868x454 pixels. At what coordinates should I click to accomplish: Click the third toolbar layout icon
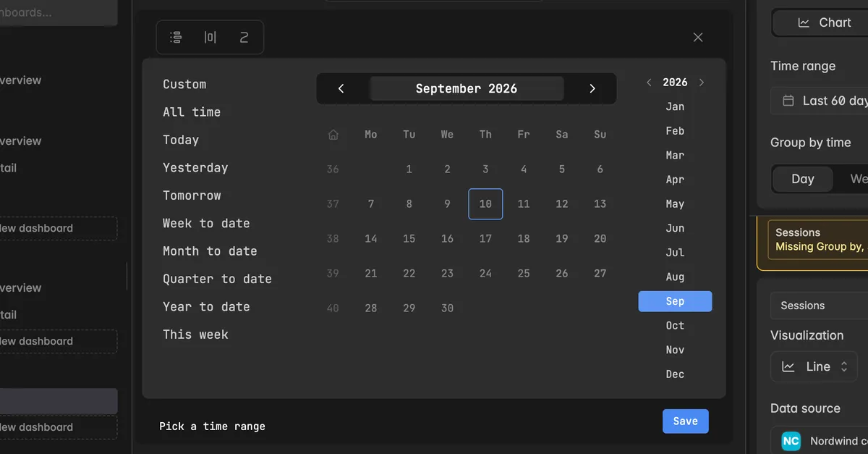pos(244,37)
